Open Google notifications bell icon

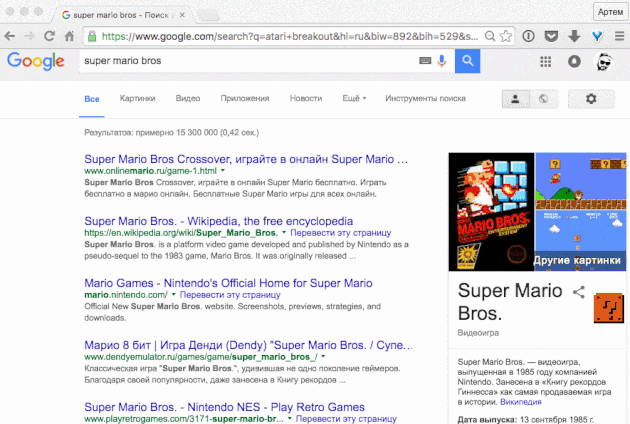click(574, 61)
